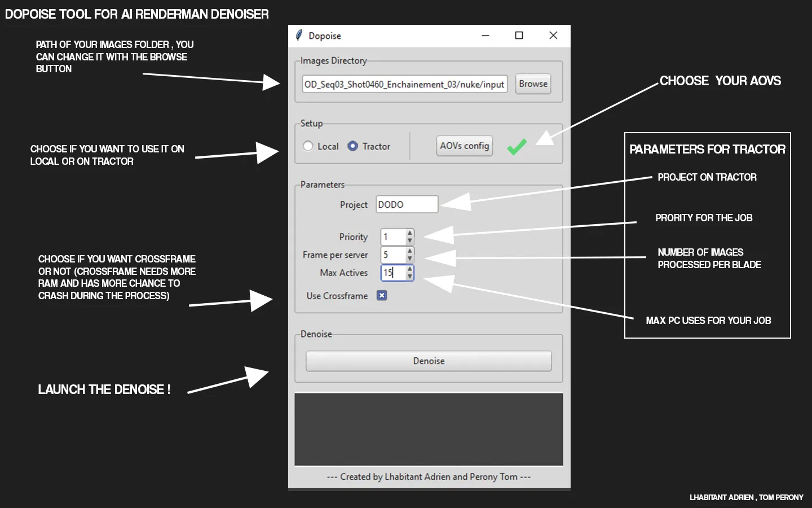Image resolution: width=812 pixels, height=508 pixels.
Task: Click the 'Created by Lhabitant Adrien' footer text
Action: click(x=429, y=477)
